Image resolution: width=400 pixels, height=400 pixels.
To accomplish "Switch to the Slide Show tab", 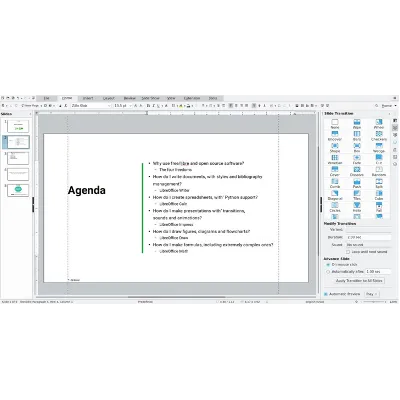I will point(151,98).
